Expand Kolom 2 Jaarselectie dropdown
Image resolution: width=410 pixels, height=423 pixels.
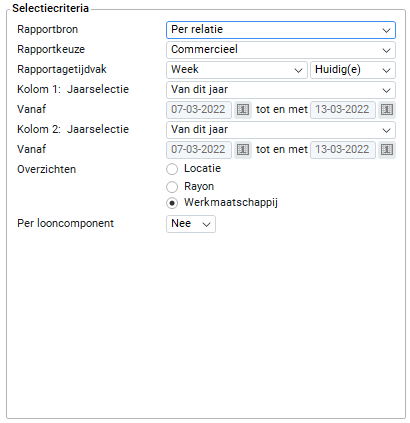click(281, 130)
